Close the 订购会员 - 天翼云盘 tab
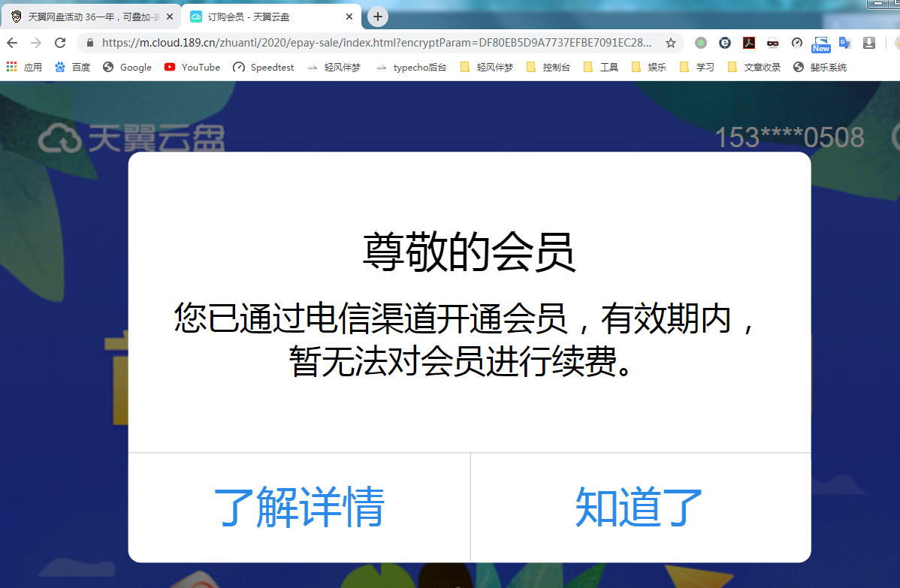The height and width of the screenshot is (588, 900). pyautogui.click(x=349, y=17)
